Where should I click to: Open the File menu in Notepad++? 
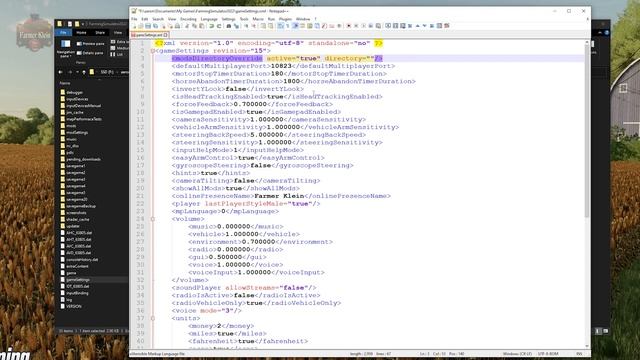coord(134,19)
